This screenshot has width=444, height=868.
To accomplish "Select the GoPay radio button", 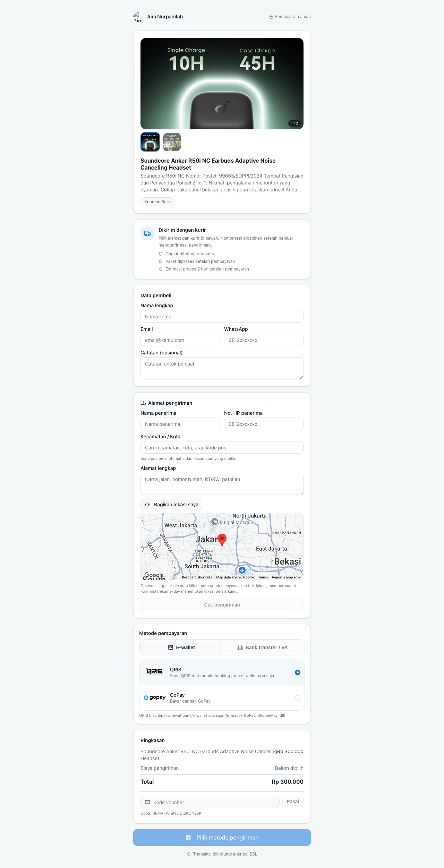I will tap(298, 698).
